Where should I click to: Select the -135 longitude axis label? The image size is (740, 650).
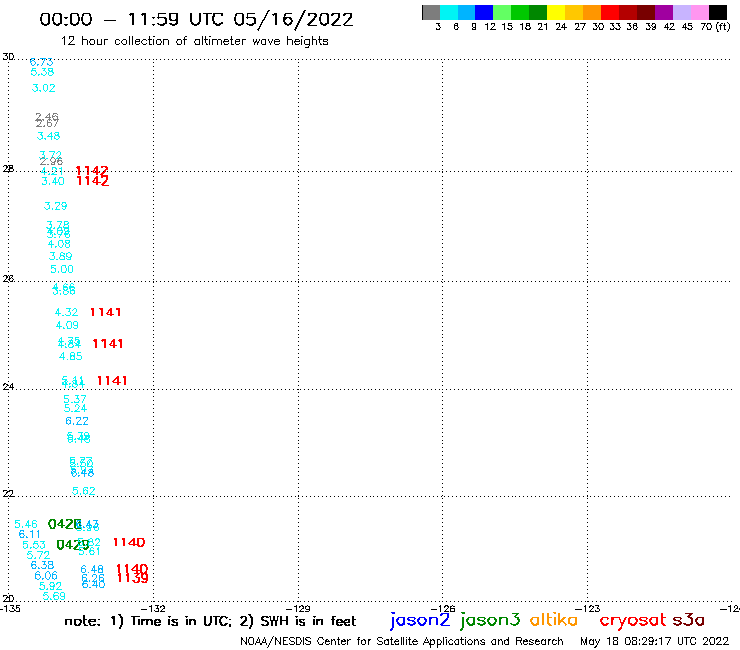[x=10, y=608]
